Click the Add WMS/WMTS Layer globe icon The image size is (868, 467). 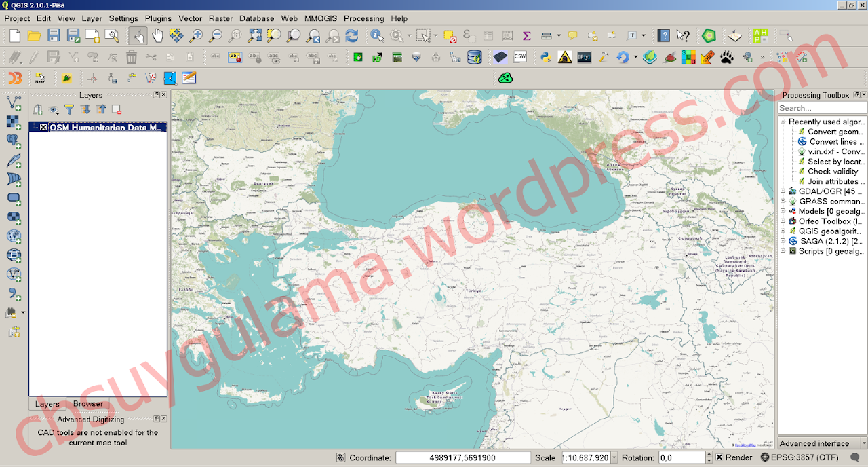click(14, 236)
